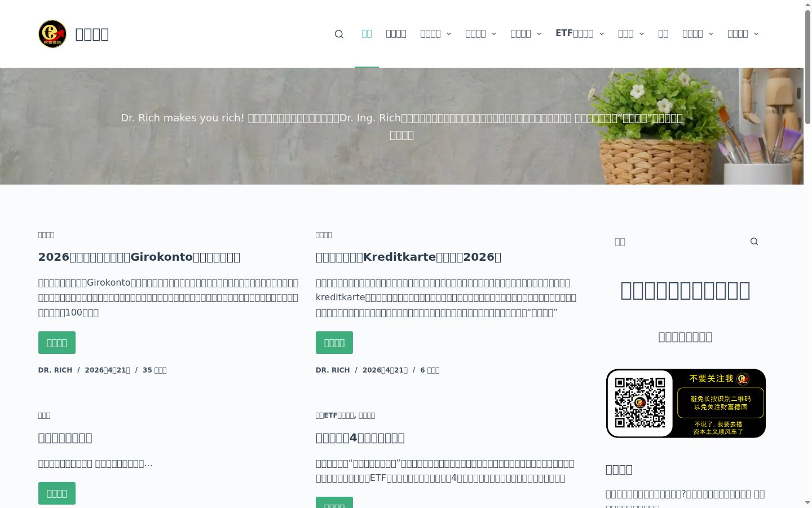
Task: Click the green button under the Girokonto article
Action: pyautogui.click(x=57, y=343)
